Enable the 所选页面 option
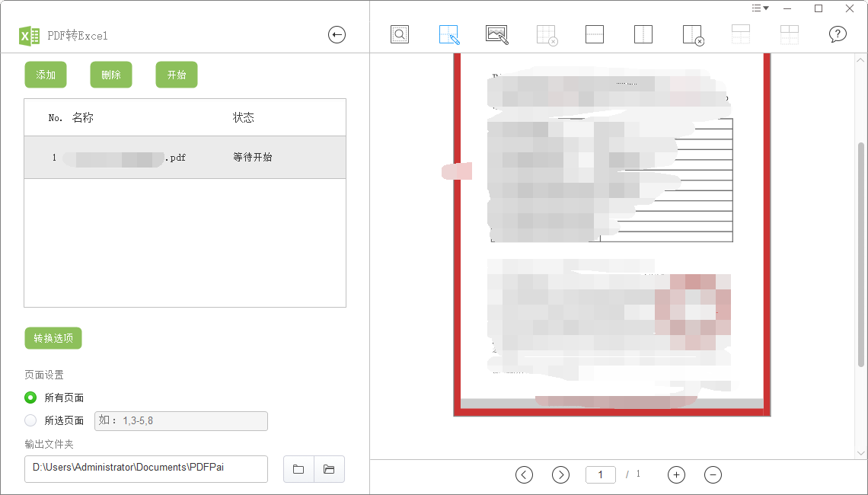 [30, 420]
